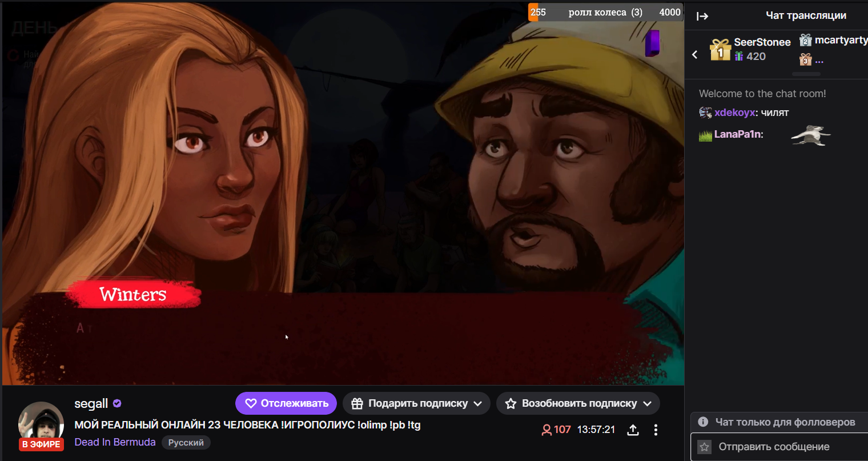This screenshot has height=461, width=868.
Task: Open the three-dot more options menu
Action: coord(656,430)
